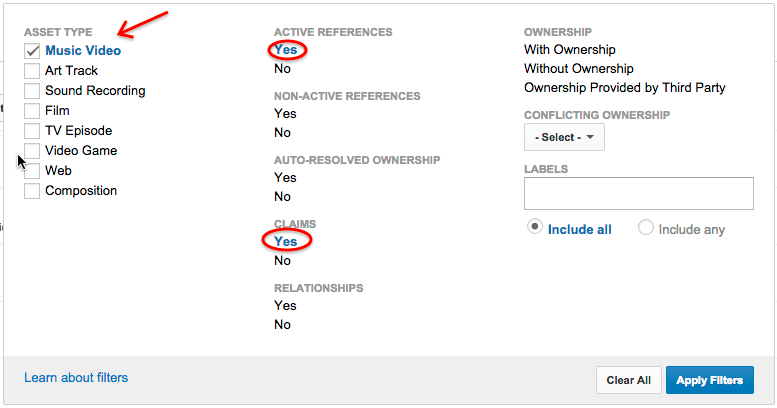Choose Ownership Provided by Third Party
This screenshot has width=777, height=408.
625,88
